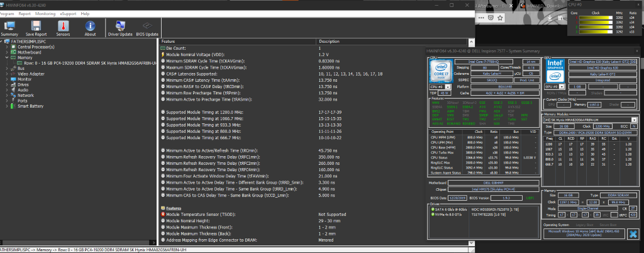Click Core 0 clock bar in CPU #0
This screenshot has width=644, height=253.
596,18
